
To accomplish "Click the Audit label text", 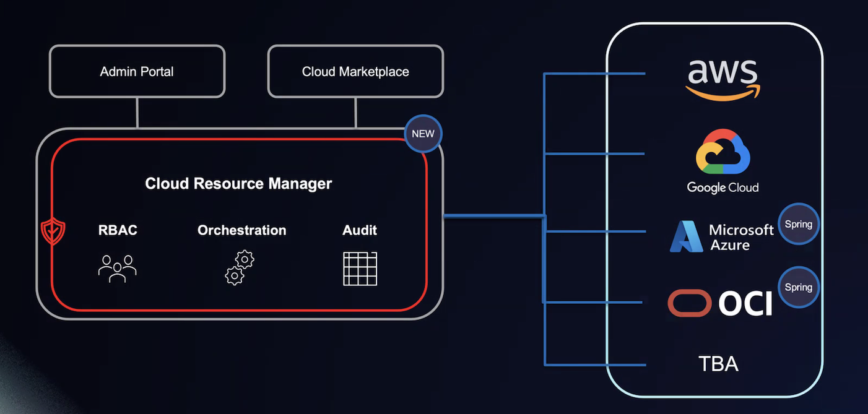I will pos(360,230).
